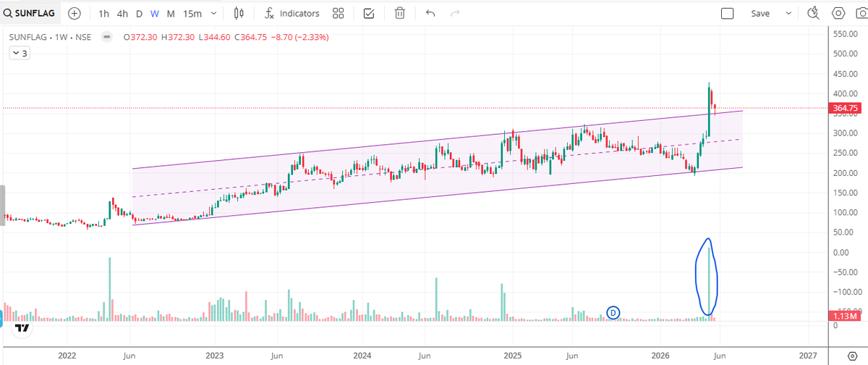Click the 1.13M volume label

click(x=846, y=316)
